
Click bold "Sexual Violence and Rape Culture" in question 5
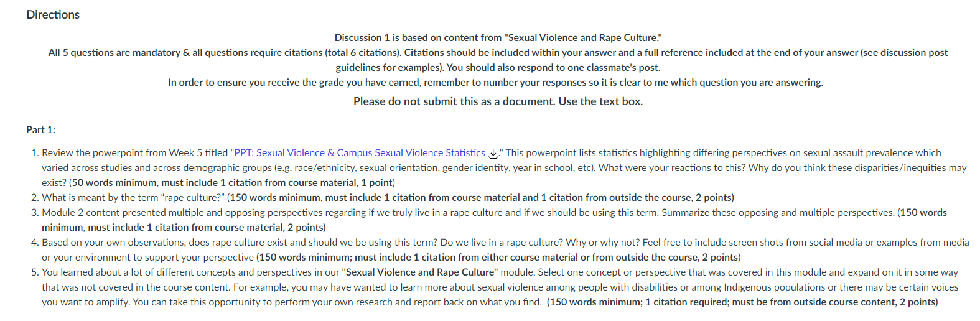point(420,272)
